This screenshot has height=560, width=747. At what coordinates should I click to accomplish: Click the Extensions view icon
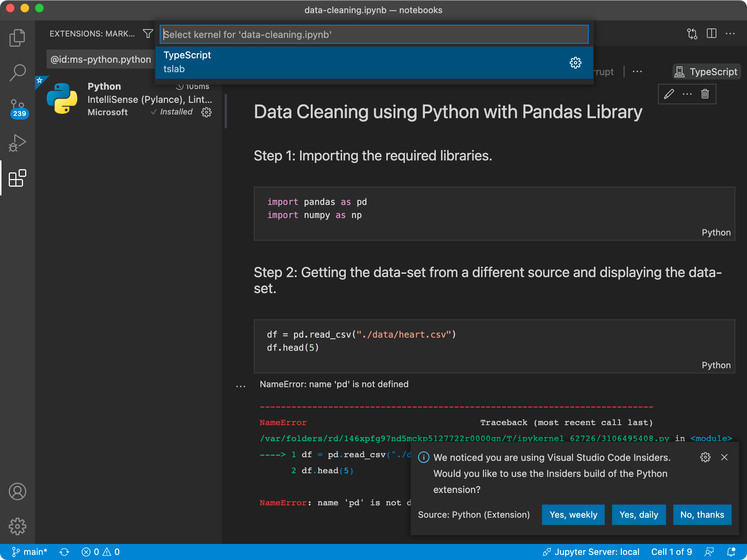pyautogui.click(x=17, y=178)
